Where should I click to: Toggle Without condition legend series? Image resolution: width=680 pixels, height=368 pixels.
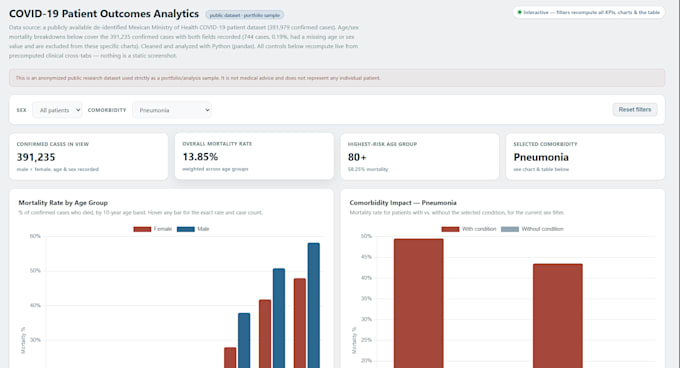[532, 229]
